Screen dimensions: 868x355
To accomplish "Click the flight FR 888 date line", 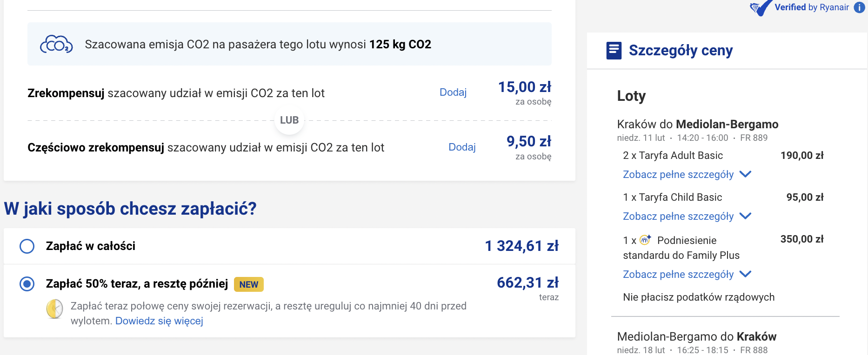I will coord(693,350).
